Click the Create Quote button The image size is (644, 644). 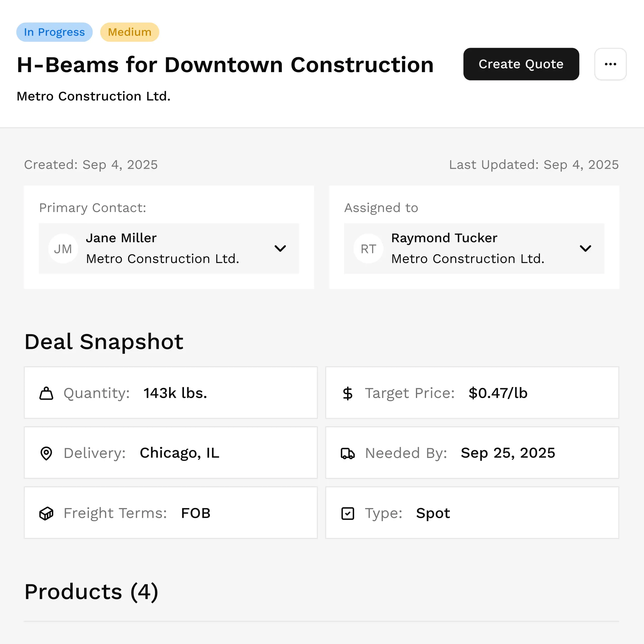521,64
